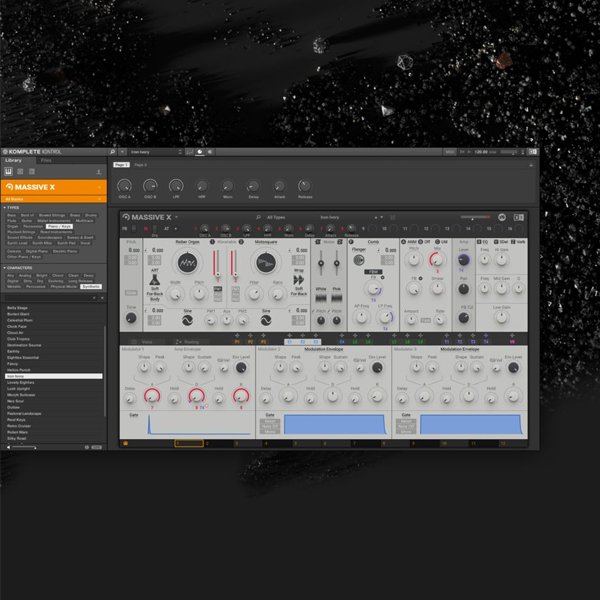Toggle the Drums type tag
Screen dimensions: 600x600
91,215
